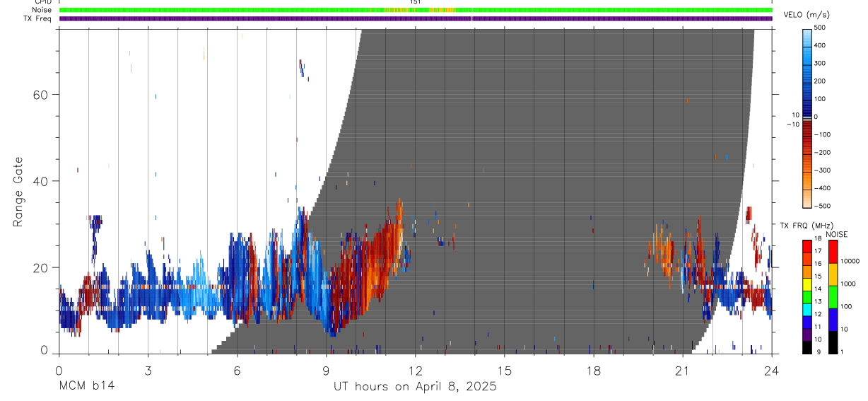Click the range gate 60 label
The image size is (868, 401).
click(40, 94)
